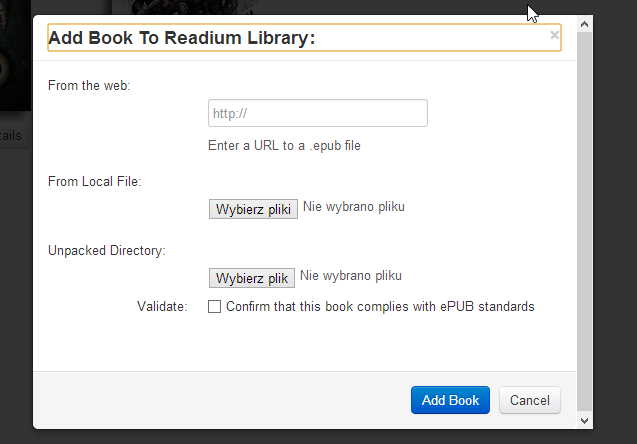Click the 'Unpacked Directory:' label
Image resolution: width=637 pixels, height=444 pixels.
click(107, 250)
